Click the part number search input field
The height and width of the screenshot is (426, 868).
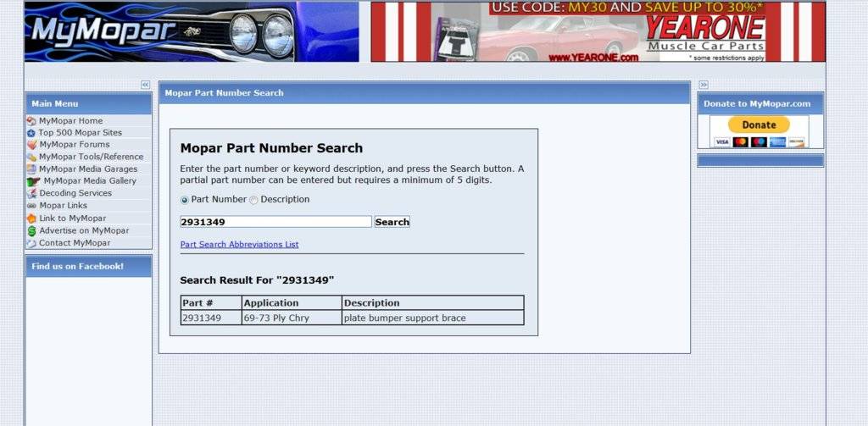pos(275,222)
